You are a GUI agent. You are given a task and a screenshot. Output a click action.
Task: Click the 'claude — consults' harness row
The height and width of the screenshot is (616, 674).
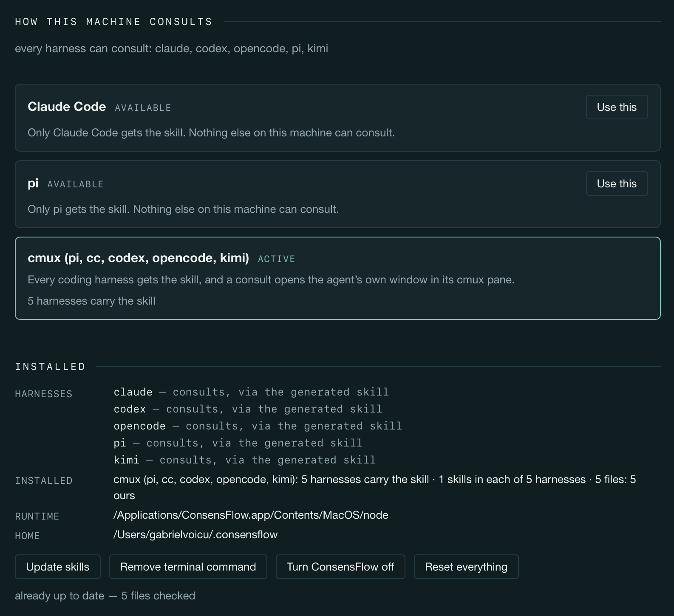[251, 392]
